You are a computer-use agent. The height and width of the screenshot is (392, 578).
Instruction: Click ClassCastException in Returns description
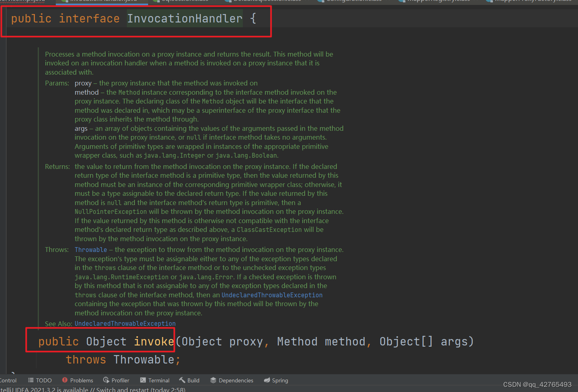269,230
